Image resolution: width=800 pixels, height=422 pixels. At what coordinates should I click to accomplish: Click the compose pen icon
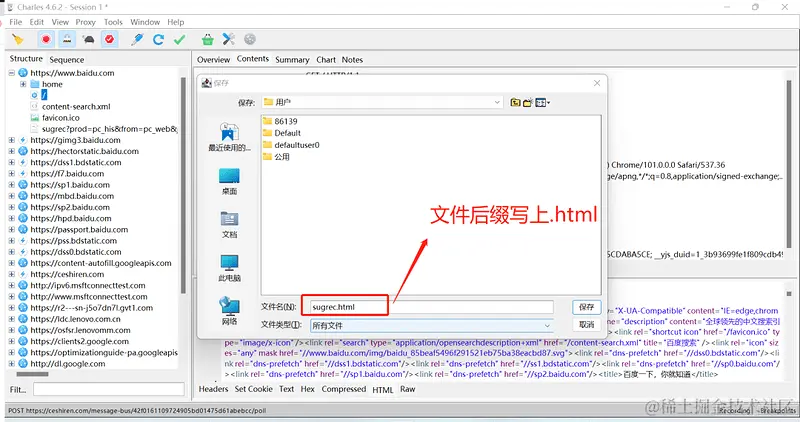[x=137, y=39]
